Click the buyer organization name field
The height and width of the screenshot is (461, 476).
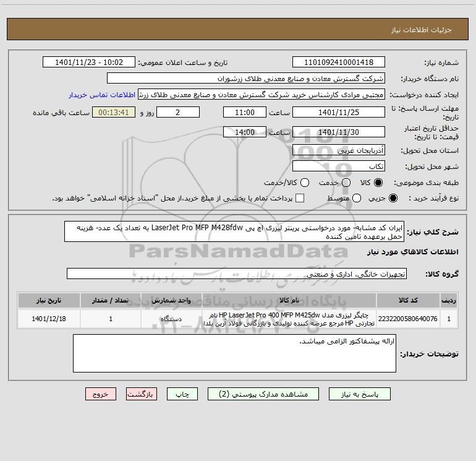[x=246, y=78]
